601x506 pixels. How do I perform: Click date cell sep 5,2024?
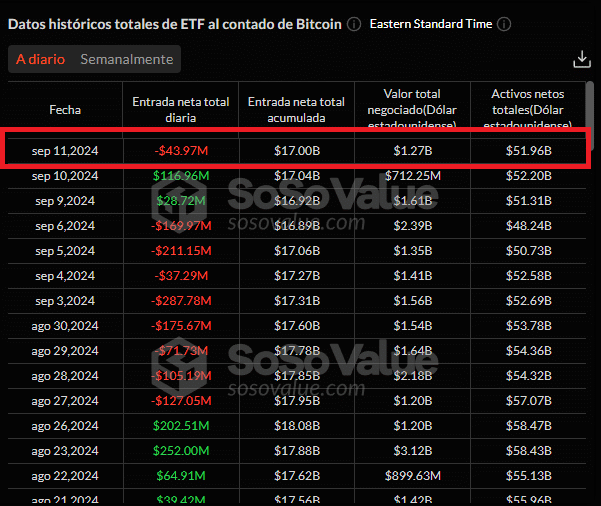click(65, 251)
